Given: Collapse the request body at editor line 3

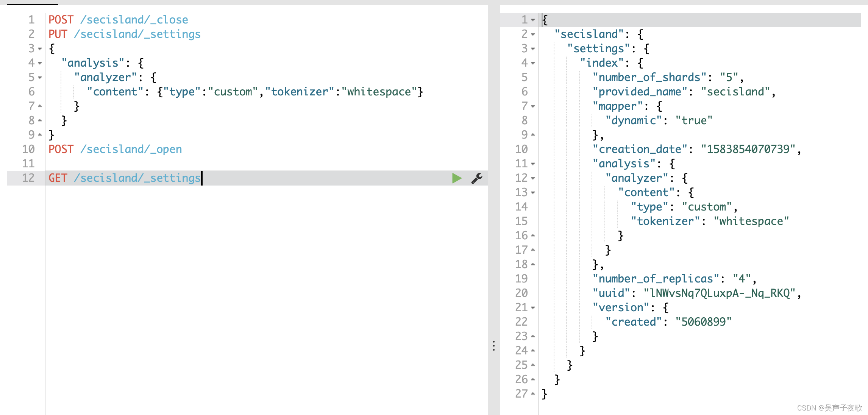Looking at the screenshot, I should [40, 48].
